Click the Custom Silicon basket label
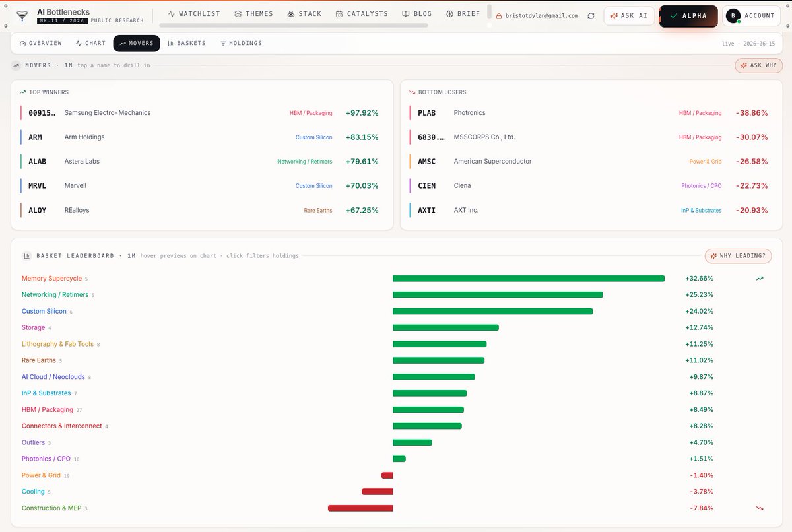This screenshot has width=792, height=532. [x=44, y=312]
